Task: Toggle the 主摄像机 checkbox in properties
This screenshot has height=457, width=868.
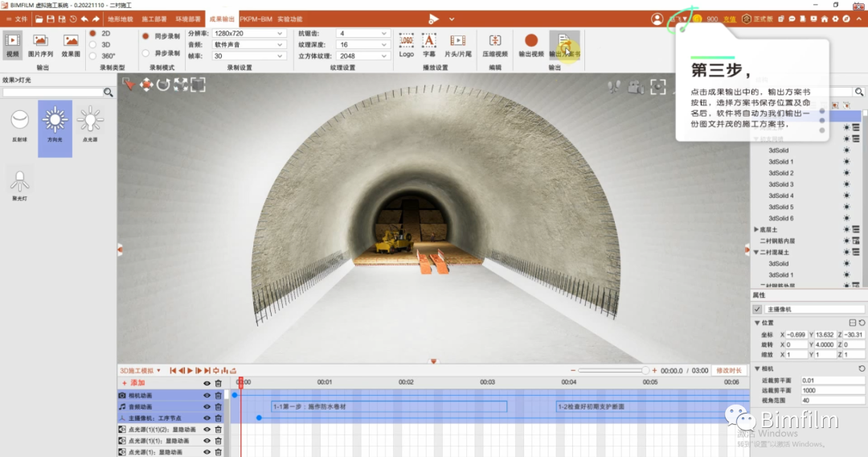Action: coord(757,309)
